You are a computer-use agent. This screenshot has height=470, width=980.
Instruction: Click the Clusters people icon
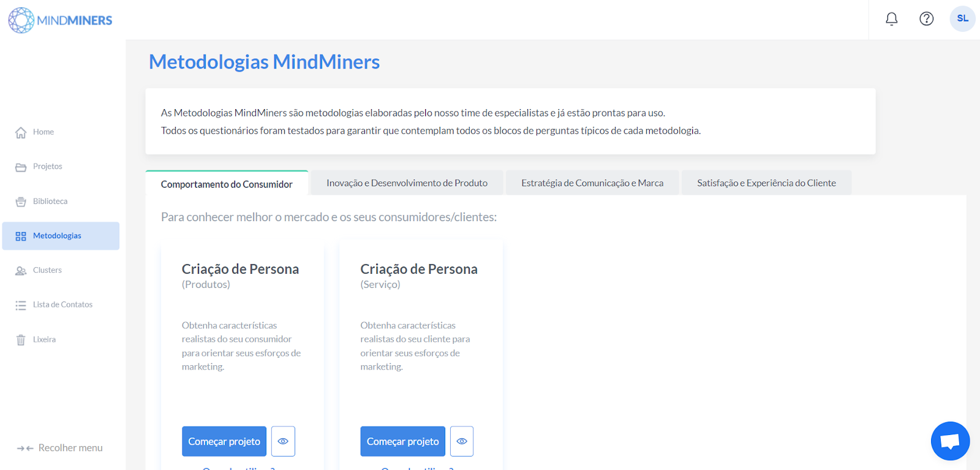(x=21, y=271)
